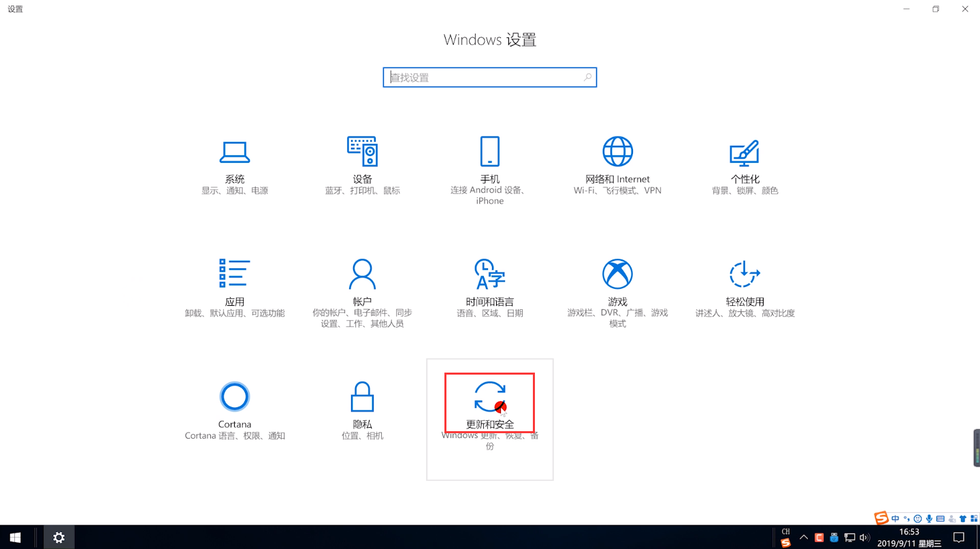The image size is (980, 549).
Task: Click the 语音、区域、日期 description text
Action: 490,313
